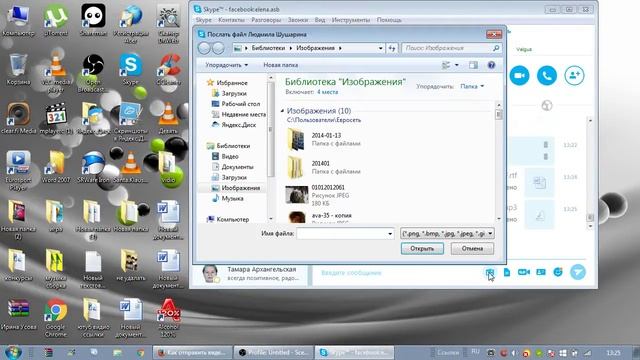This screenshot has width=640, height=360.
Task: Click the Forward arrow in file dialog
Action: coord(218,48)
